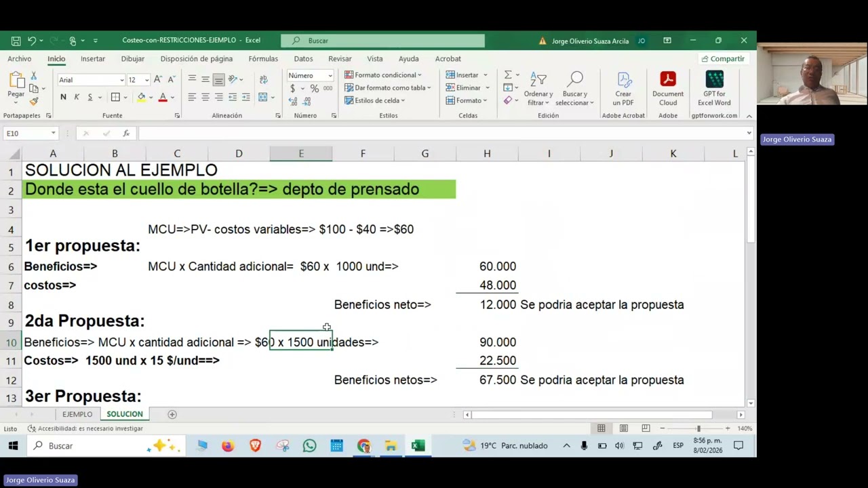Toggle underline S formatting
Screen dimensions: 868x488
(x=90, y=98)
